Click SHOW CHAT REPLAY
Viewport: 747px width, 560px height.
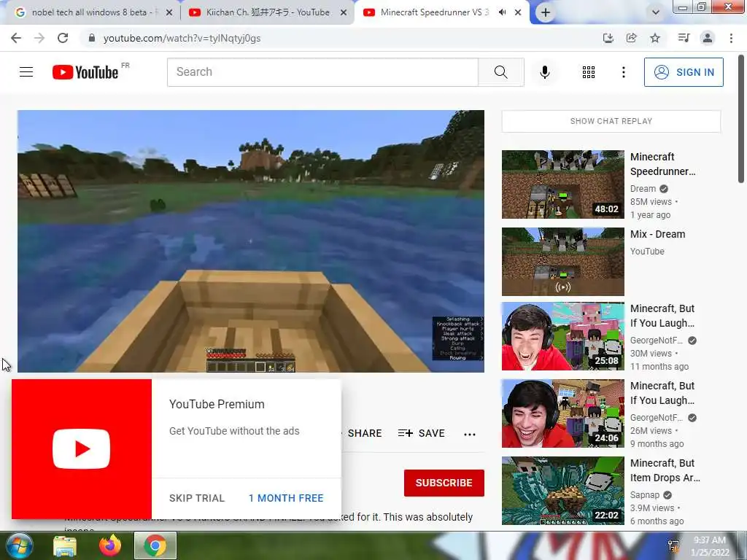[611, 121]
